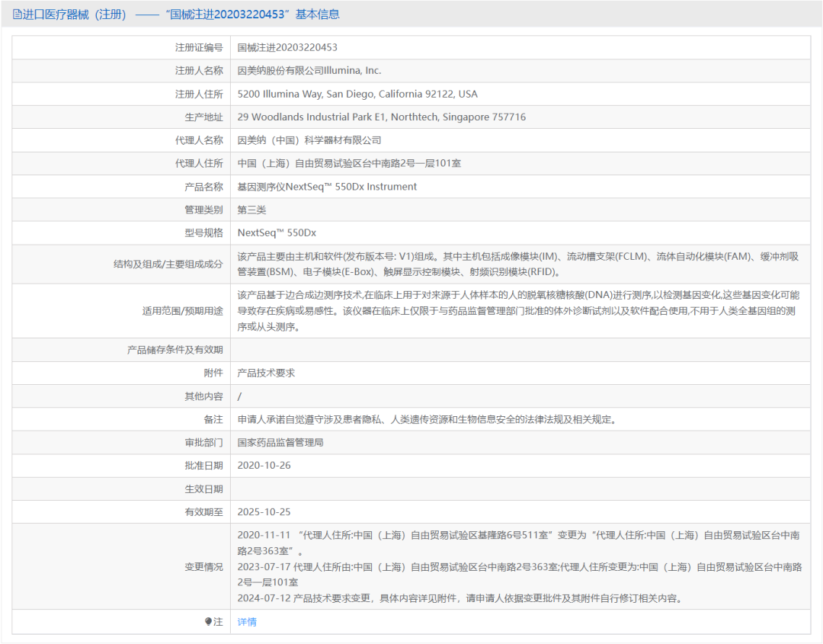
Task: Click the 有效期至 label
Action: point(203,511)
